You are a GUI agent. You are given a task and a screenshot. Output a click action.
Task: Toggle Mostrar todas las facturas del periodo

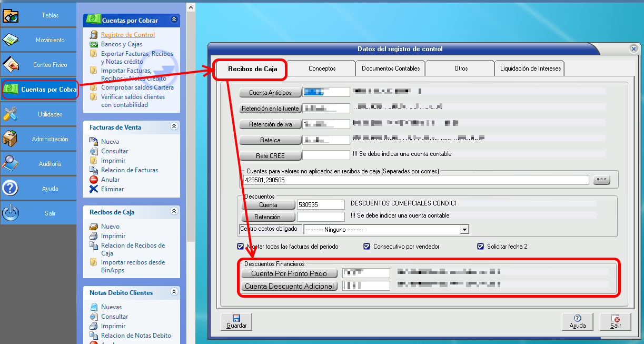point(241,247)
